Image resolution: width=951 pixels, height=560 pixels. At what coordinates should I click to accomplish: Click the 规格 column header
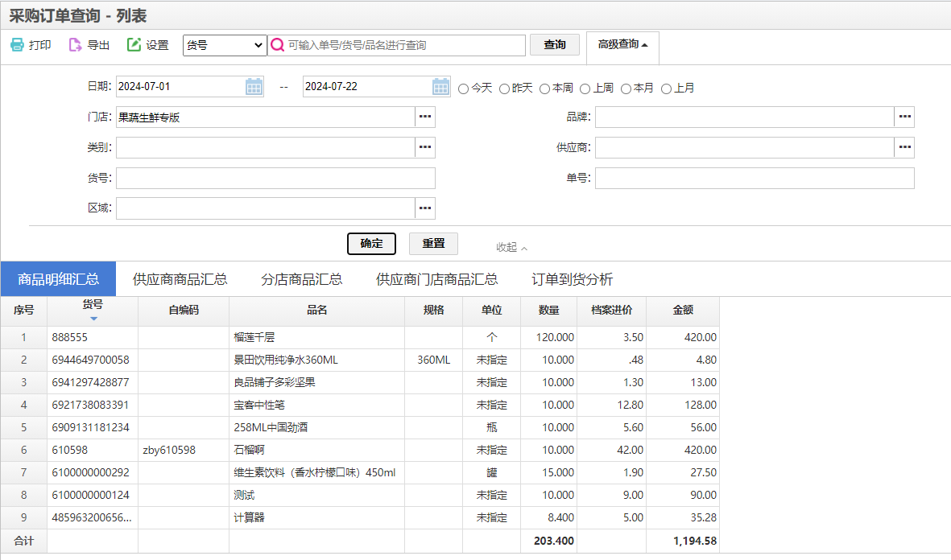(x=434, y=311)
